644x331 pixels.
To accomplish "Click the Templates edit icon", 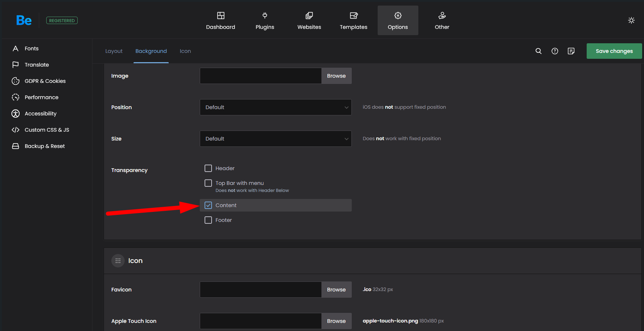I will click(354, 16).
